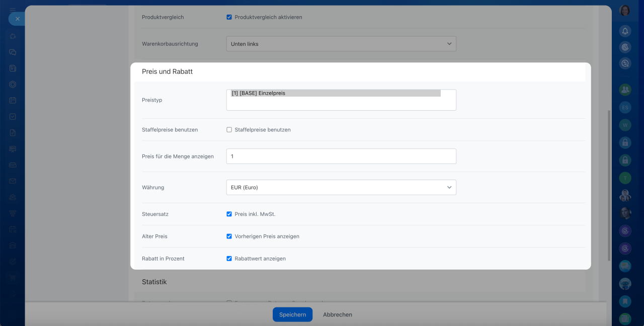
Task: Click the Speichern button
Action: (x=292, y=314)
